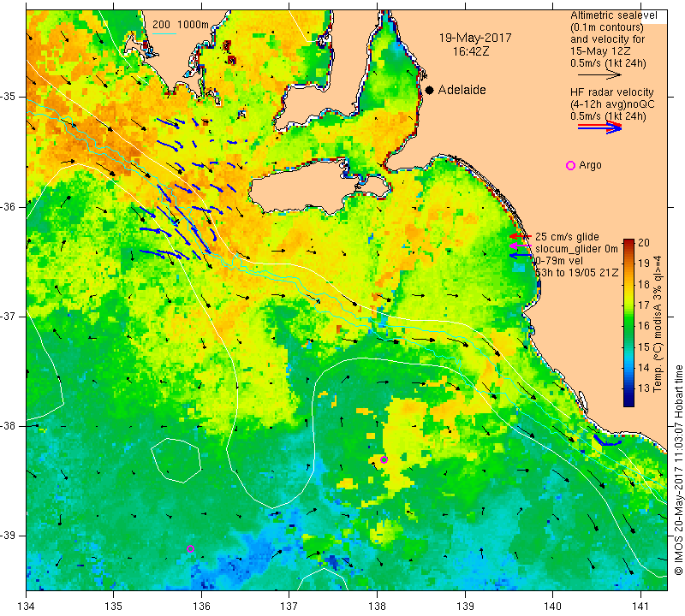Click the '25 cm/s glide' label
The image size is (685, 616).
[567, 237]
